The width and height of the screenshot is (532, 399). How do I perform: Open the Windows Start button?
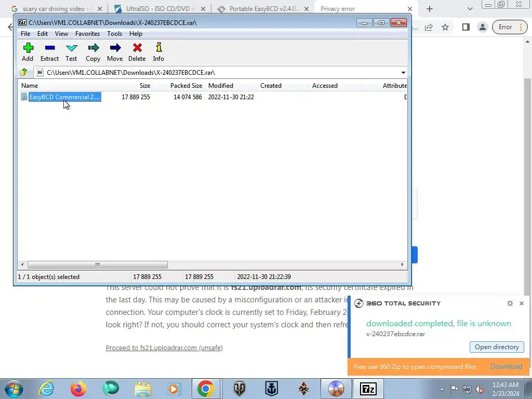(14, 389)
